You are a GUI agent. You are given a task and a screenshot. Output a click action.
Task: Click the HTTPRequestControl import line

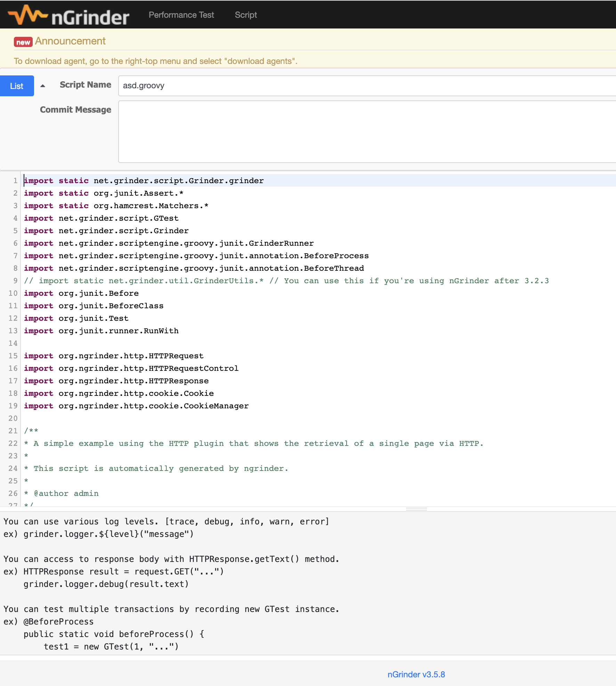click(131, 368)
